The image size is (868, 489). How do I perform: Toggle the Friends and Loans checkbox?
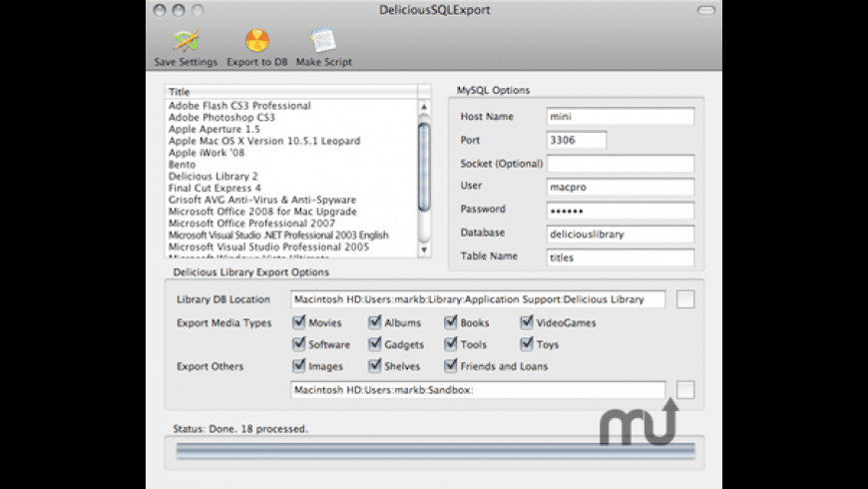click(x=451, y=365)
